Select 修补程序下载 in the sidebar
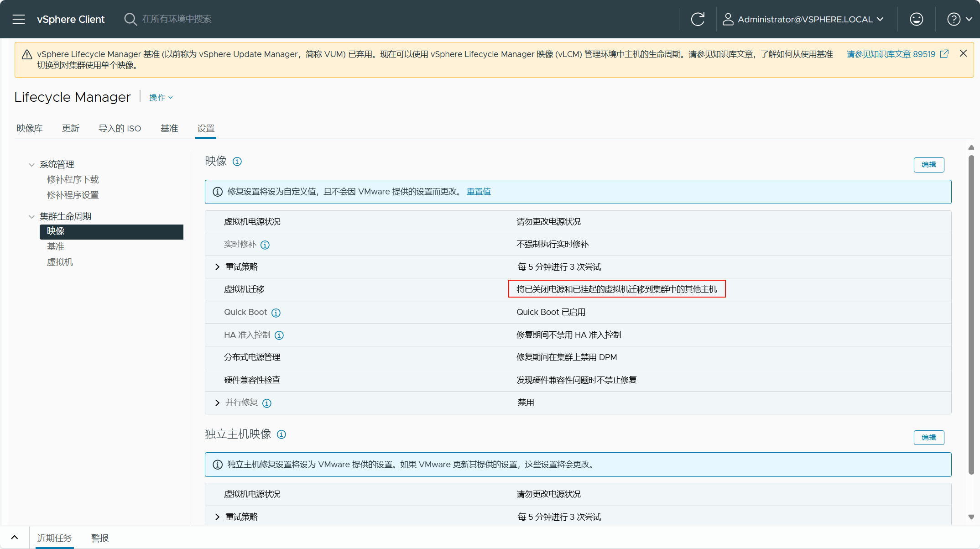 pyautogui.click(x=73, y=179)
